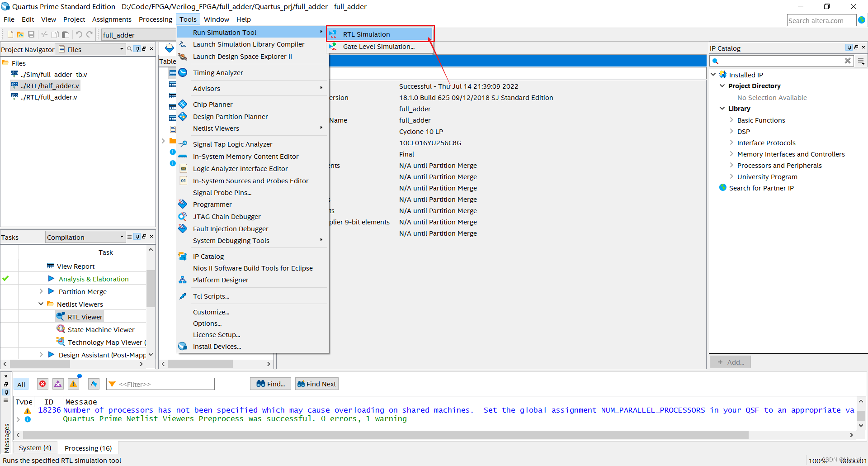
Task: Open the Assignments menu
Action: pyautogui.click(x=112, y=19)
